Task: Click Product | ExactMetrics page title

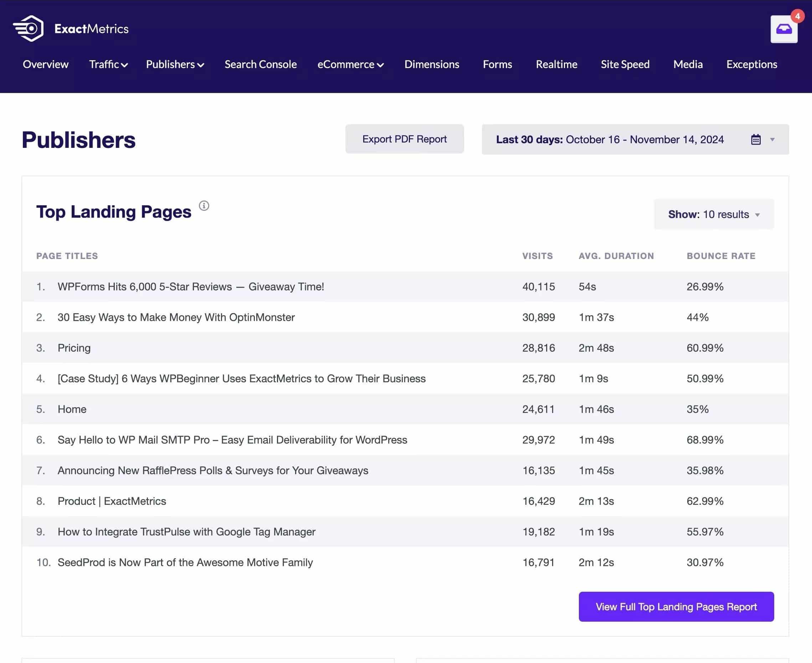Action: pos(112,501)
